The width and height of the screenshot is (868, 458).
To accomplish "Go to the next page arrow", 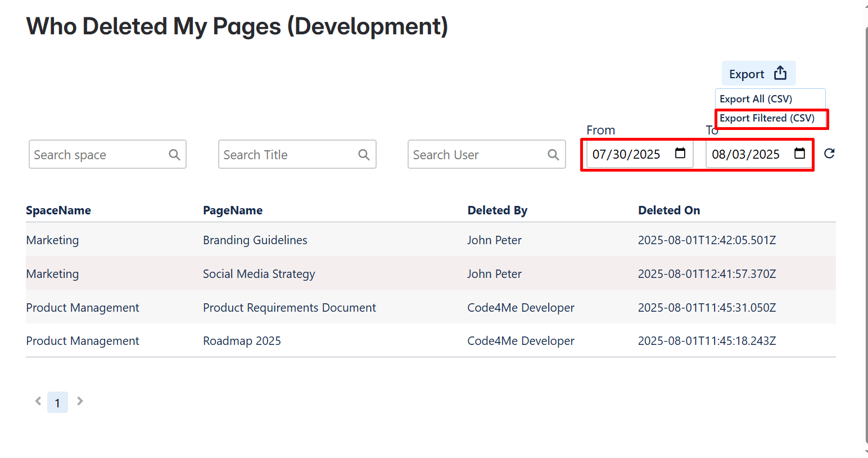I will [80, 401].
